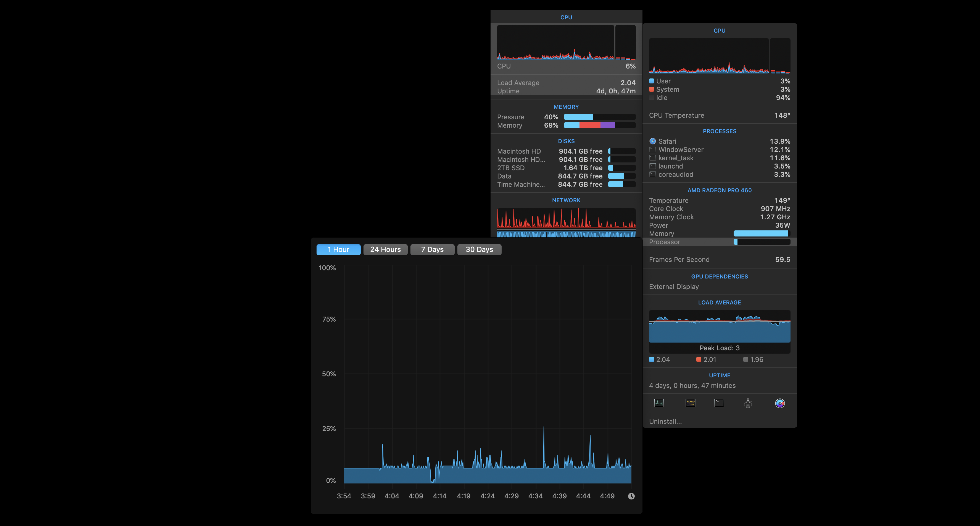The height and width of the screenshot is (526, 980).
Task: Click the coreaudiod process icon
Action: (x=652, y=175)
